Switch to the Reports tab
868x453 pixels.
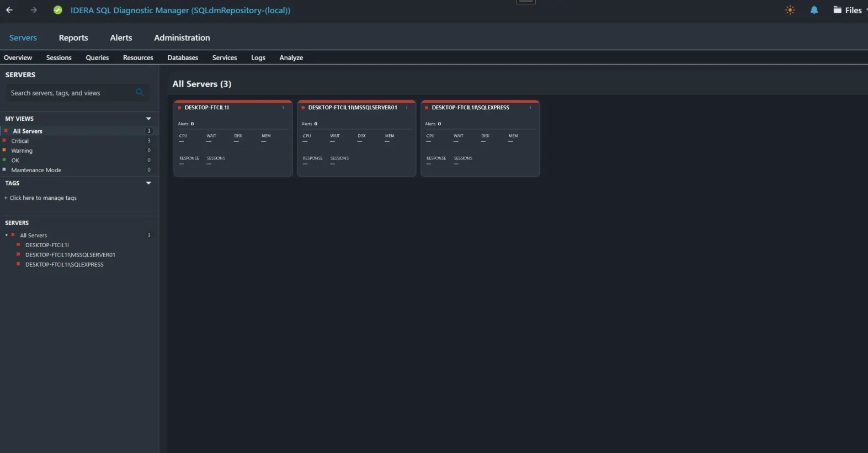click(73, 38)
